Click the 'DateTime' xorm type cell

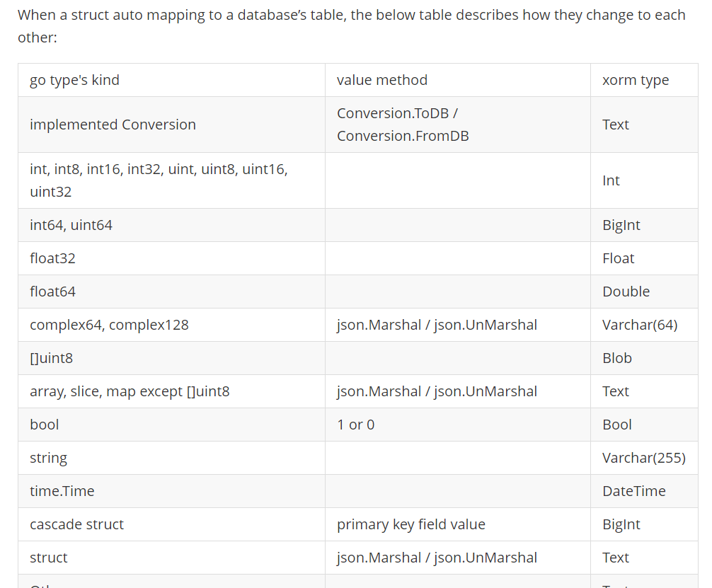click(x=633, y=491)
